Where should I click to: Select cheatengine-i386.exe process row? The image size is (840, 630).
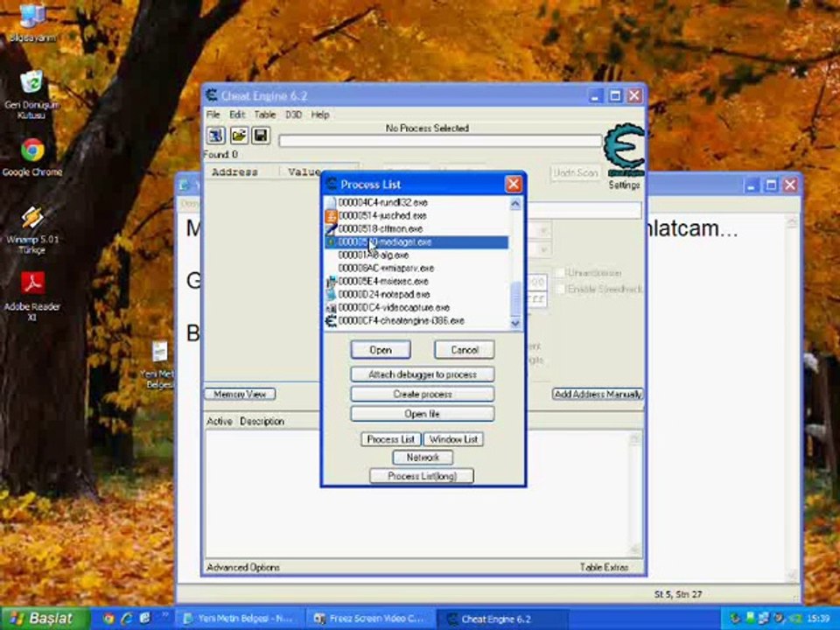click(416, 321)
